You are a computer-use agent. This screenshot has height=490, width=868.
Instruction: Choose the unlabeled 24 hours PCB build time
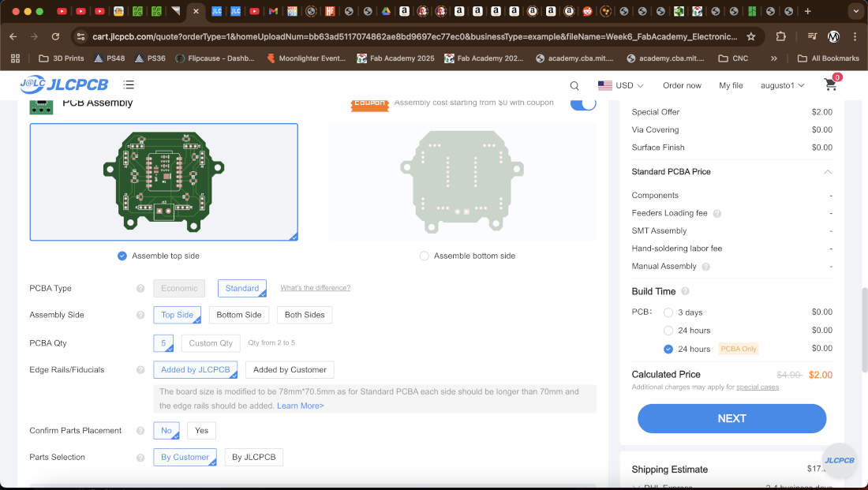coord(668,331)
